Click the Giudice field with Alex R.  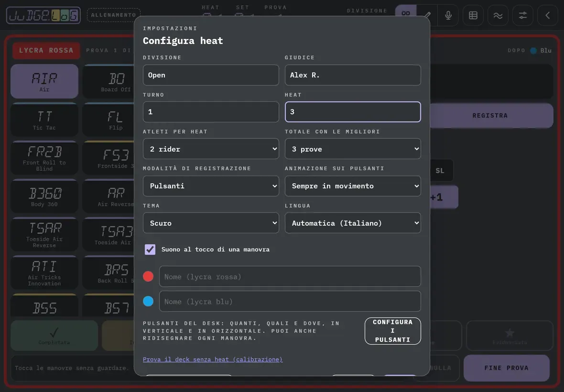353,75
